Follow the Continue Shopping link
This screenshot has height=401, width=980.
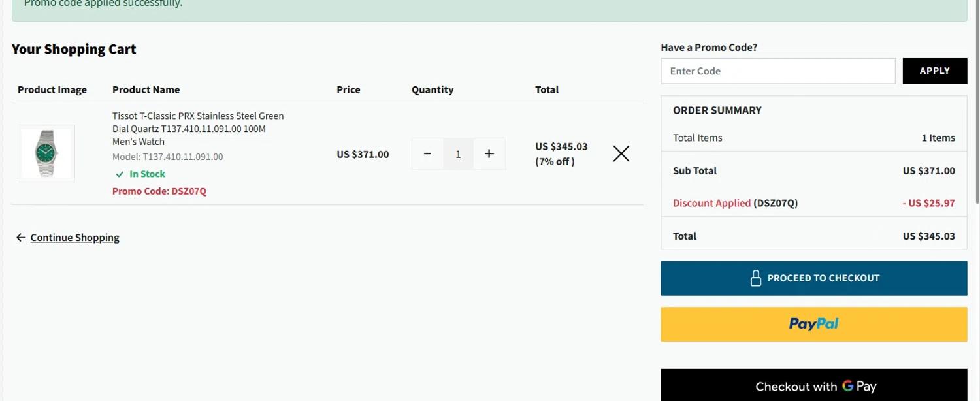[x=74, y=238]
